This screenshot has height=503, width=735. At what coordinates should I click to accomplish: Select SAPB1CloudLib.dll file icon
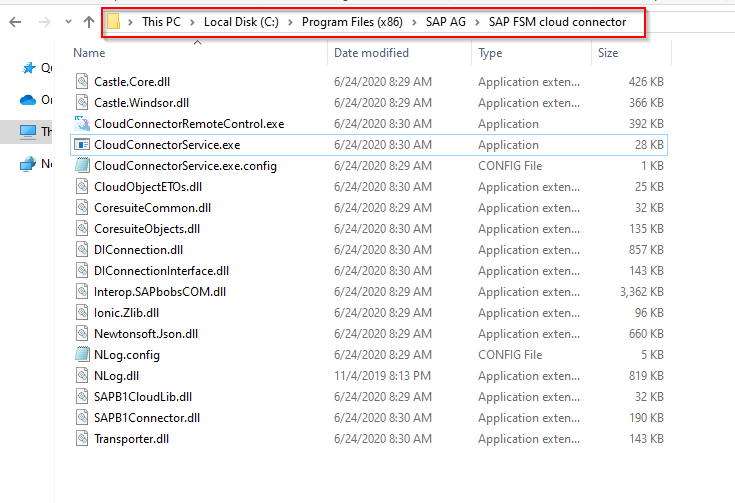[x=82, y=396]
